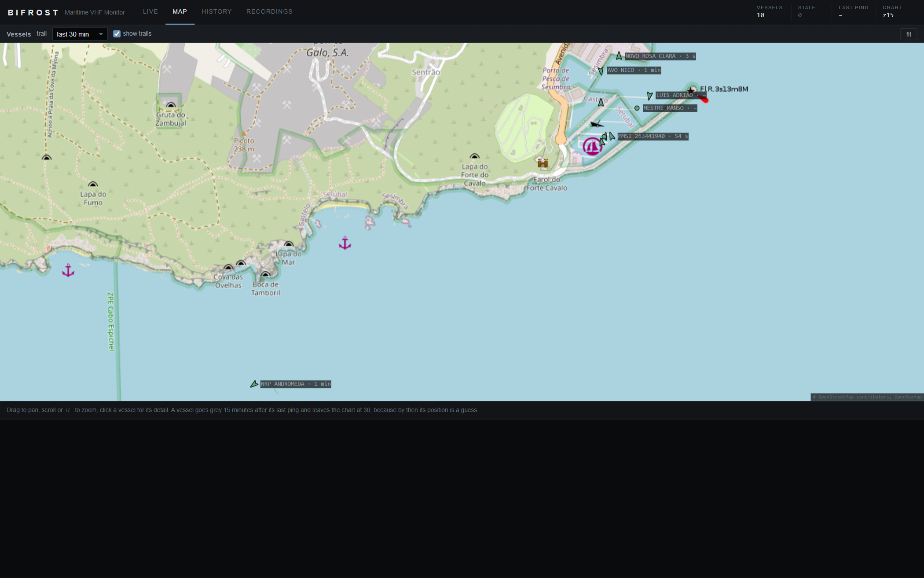Toggle the show trails checkbox
This screenshot has height=578, width=924.
point(117,34)
